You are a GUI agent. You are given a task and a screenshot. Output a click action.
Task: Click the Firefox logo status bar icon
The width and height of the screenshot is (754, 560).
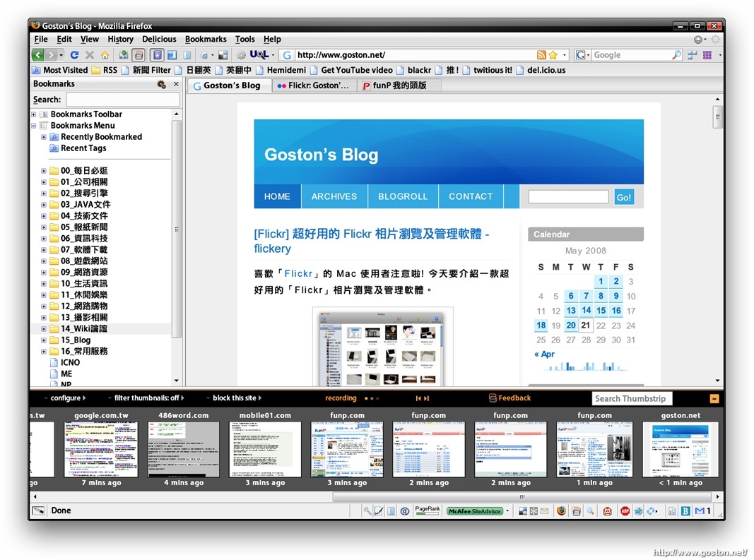click(561, 511)
